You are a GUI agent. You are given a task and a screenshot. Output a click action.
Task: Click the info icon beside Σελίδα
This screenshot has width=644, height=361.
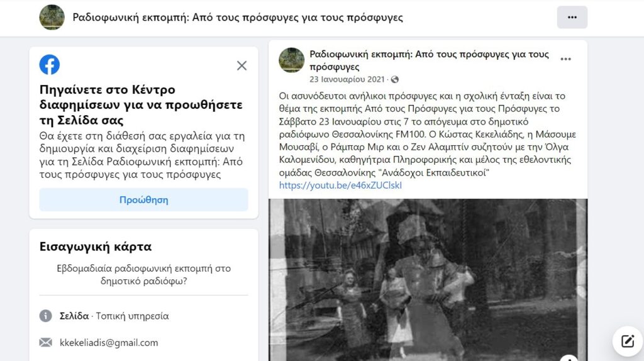[45, 316]
